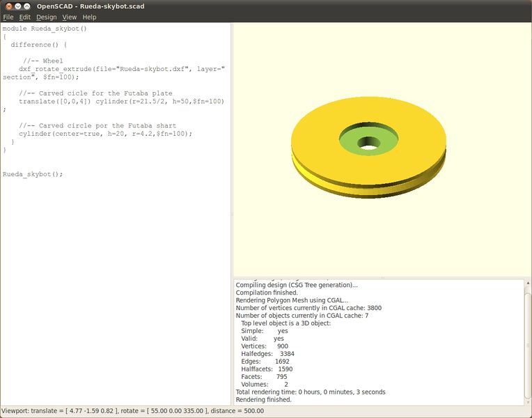532x418 pixels.
Task: Click the 'Rendering finished.' console line
Action: [264, 399]
